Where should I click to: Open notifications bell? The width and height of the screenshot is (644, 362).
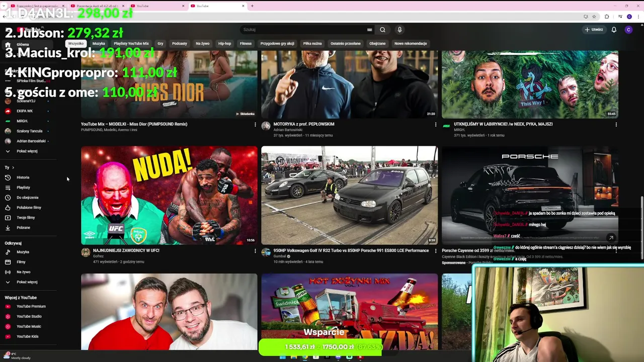[x=614, y=30]
